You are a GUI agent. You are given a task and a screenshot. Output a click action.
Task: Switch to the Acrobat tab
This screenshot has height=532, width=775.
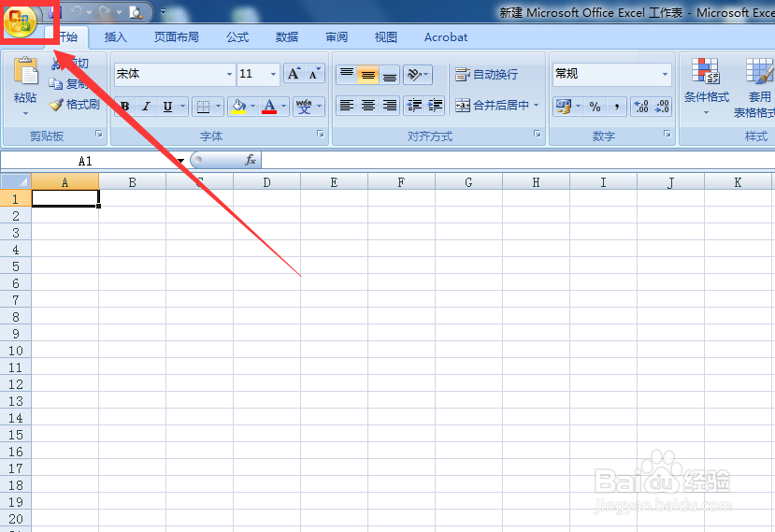[x=446, y=37]
